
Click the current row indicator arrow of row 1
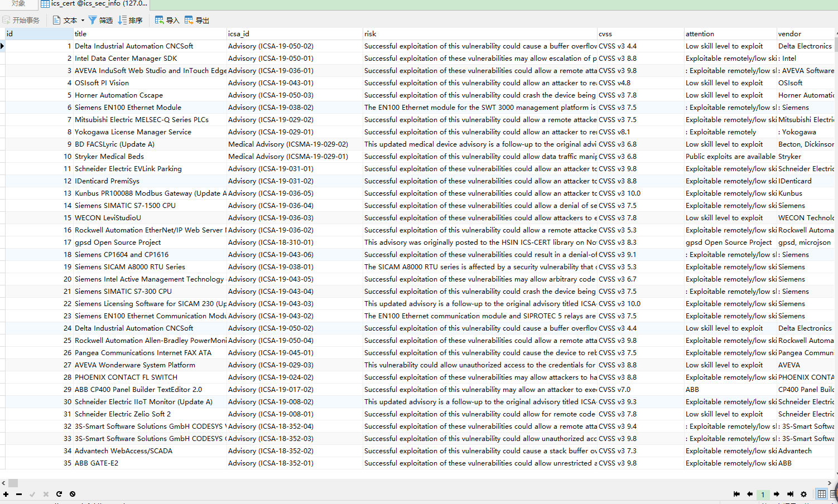pyautogui.click(x=3, y=46)
